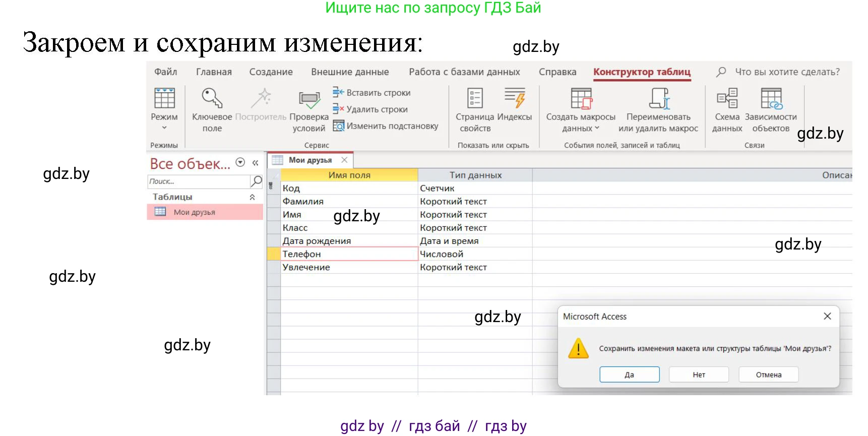Collapse the Таблицы group
The image size is (868, 436).
tap(252, 197)
